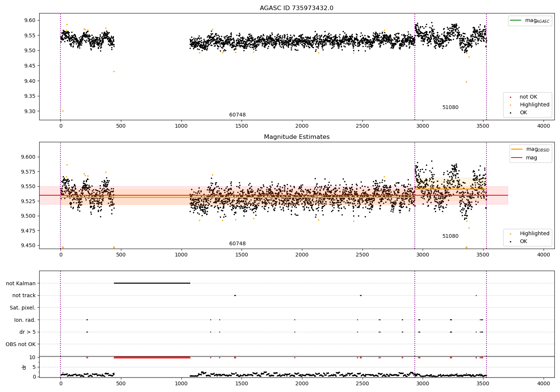Click the 9.60 tick label on top plot
The image size is (560, 392).
click(29, 21)
